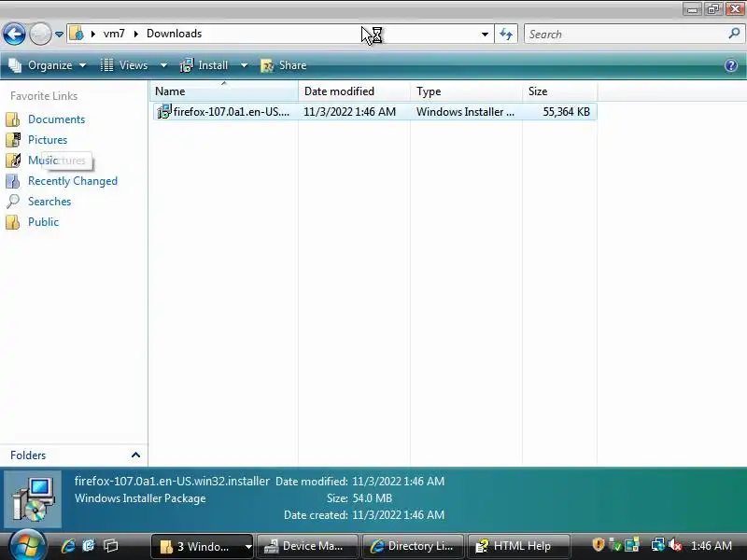Click the Windows Installer type cell

point(465,112)
